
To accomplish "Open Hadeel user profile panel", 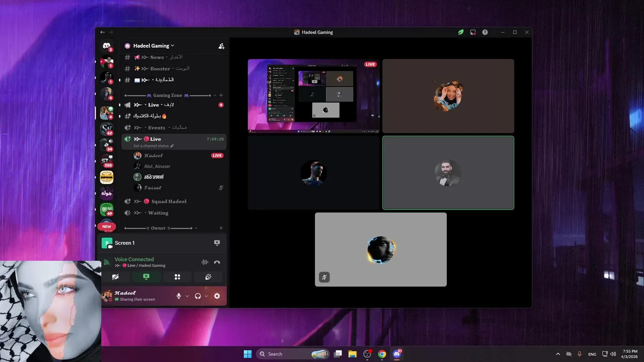I will point(137,296).
